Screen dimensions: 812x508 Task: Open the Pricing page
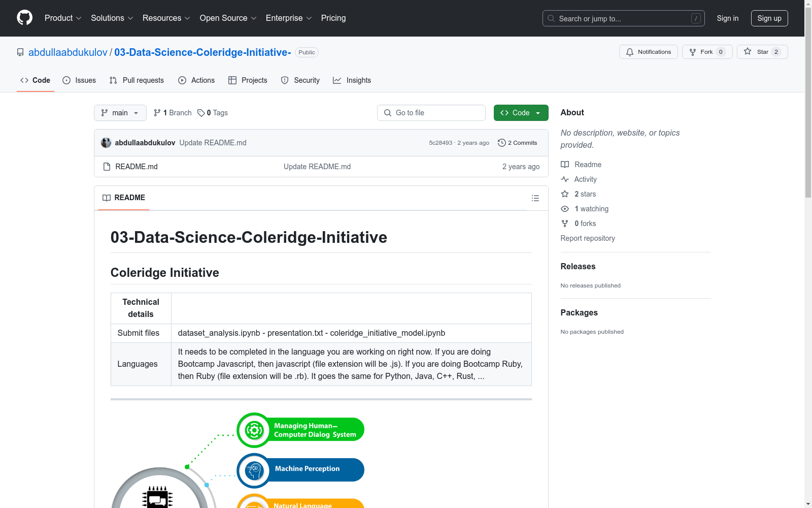[333, 18]
